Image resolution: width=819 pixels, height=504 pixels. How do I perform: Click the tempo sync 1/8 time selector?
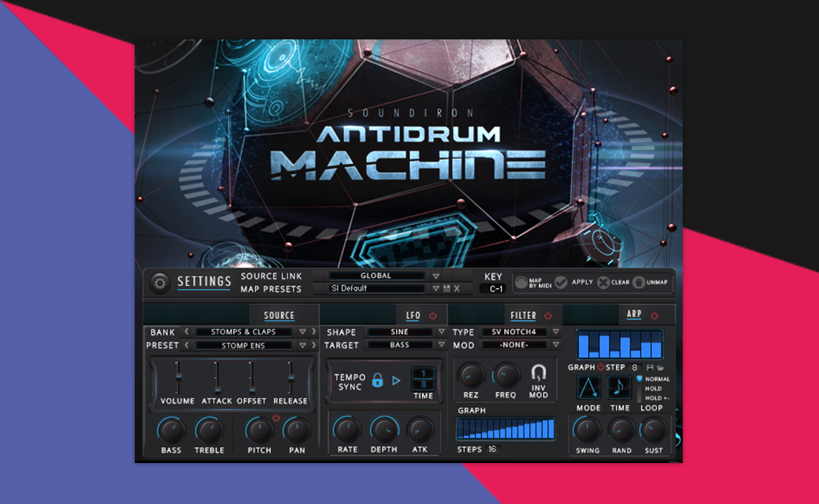(423, 379)
